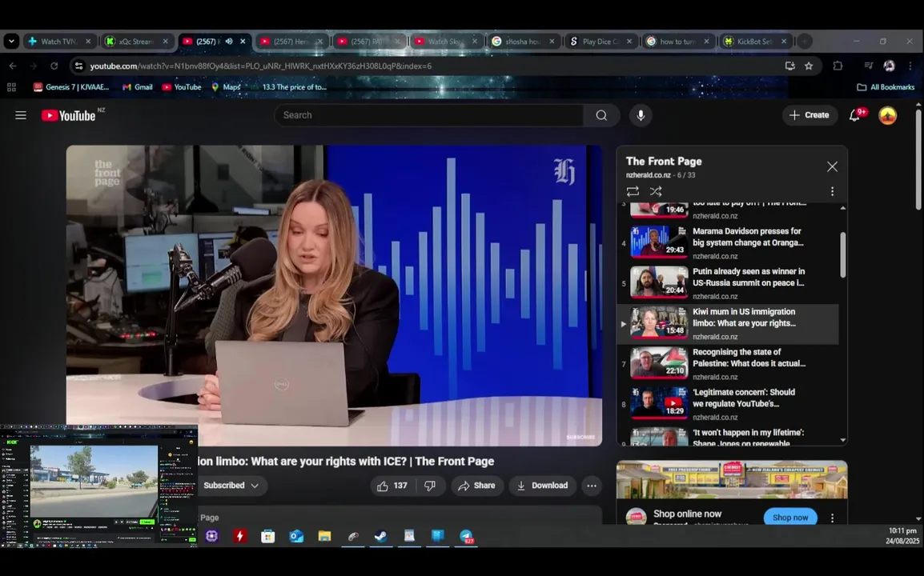924x576 pixels.
Task: Open options for the Shop online now ad
Action: [x=832, y=518]
